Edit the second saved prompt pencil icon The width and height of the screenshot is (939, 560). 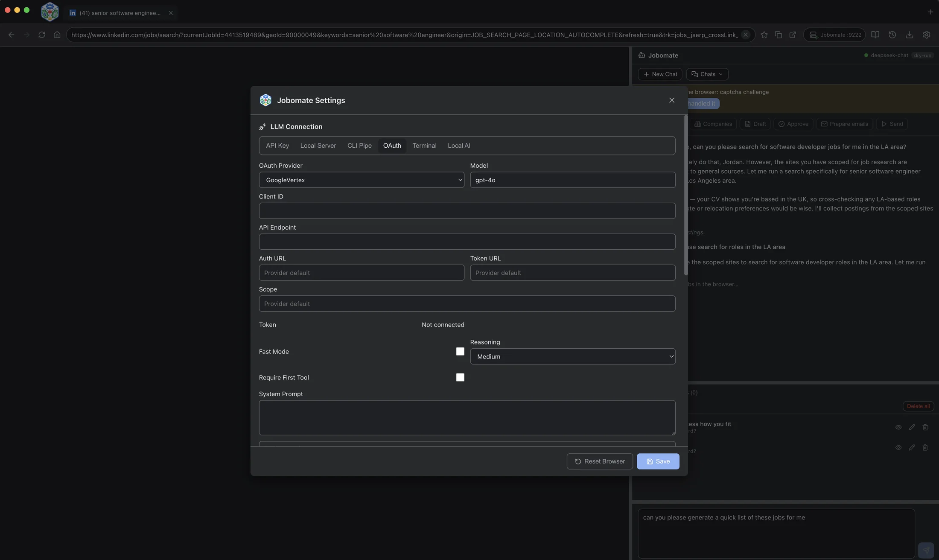click(x=912, y=447)
